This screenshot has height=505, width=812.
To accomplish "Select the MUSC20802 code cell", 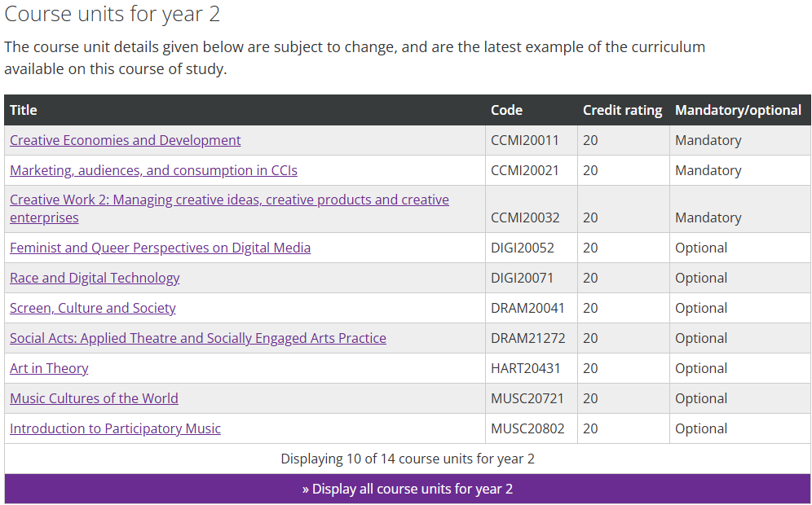I will 532,428.
